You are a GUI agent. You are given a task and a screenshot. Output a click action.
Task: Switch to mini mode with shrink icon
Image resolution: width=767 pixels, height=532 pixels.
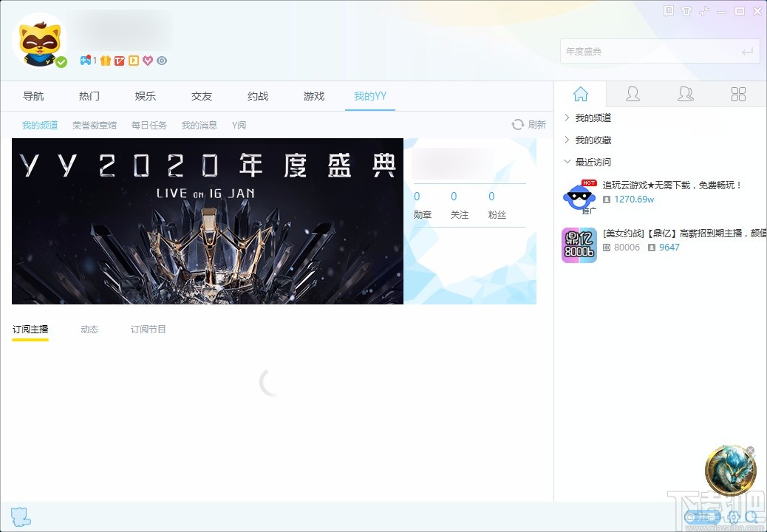coord(704,11)
